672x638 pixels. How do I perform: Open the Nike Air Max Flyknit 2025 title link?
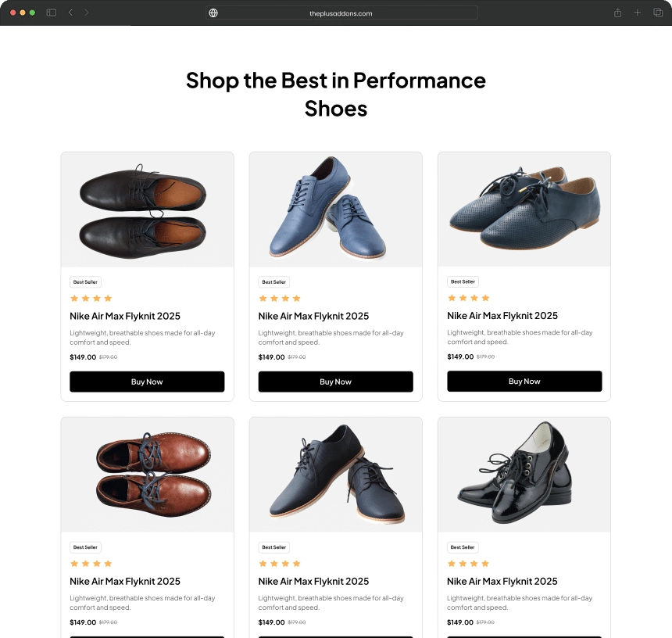coord(124,316)
